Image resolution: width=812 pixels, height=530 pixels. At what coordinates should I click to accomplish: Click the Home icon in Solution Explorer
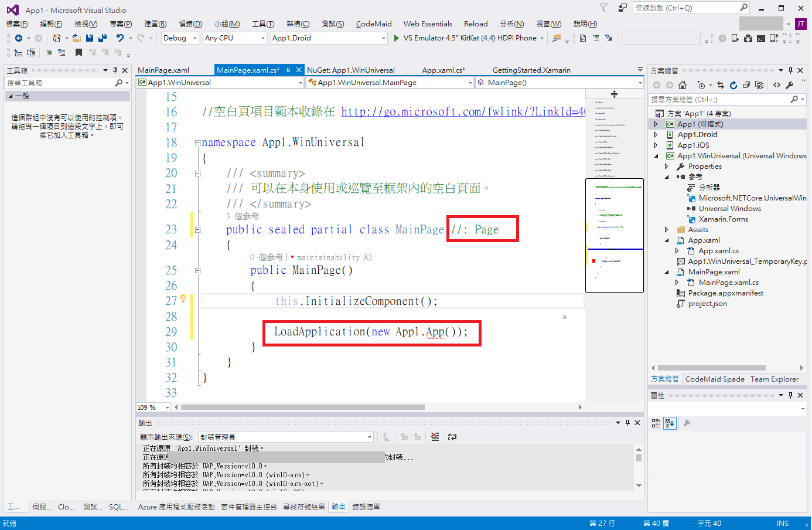click(683, 85)
